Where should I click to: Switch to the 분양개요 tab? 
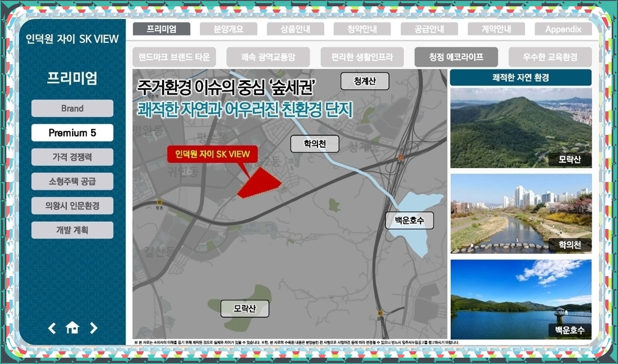point(228,29)
